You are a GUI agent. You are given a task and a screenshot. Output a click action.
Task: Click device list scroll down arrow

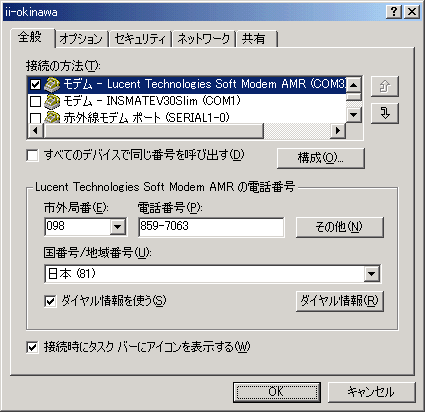[x=354, y=115]
